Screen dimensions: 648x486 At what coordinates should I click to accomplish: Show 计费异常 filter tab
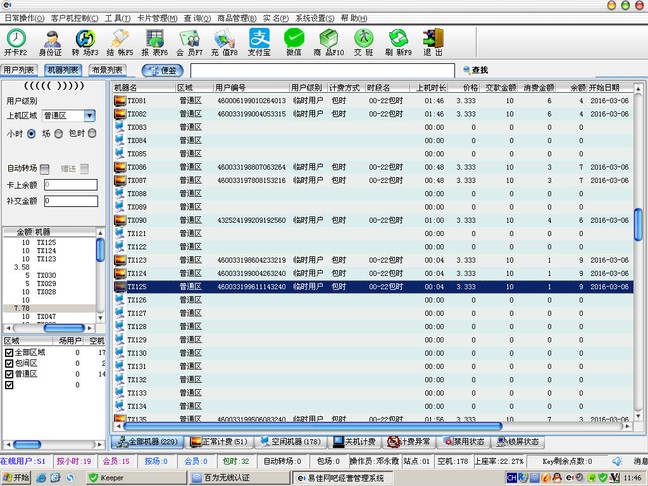tap(409, 442)
